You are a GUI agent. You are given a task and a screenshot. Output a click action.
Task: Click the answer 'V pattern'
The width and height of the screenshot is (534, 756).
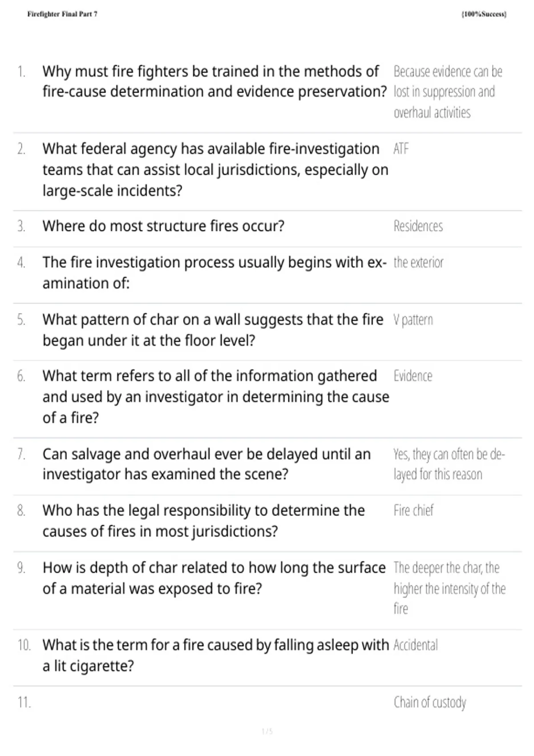[413, 320]
